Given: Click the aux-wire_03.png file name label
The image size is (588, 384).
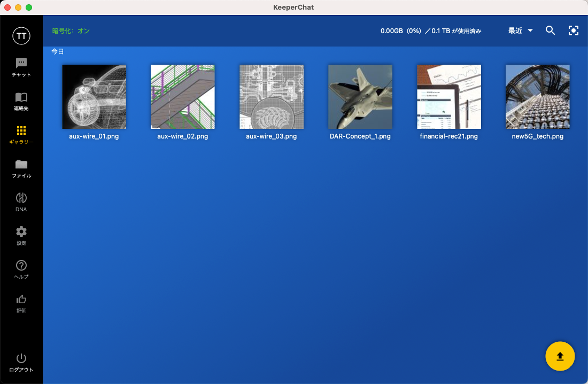Looking at the screenshot, I should pyautogui.click(x=272, y=136).
